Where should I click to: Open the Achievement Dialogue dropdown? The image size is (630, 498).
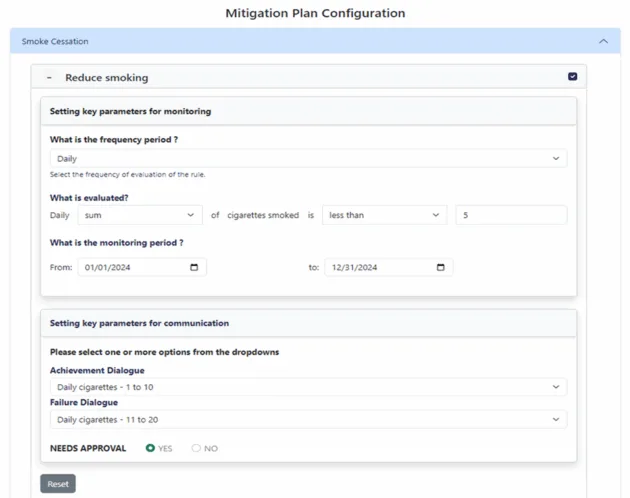(308, 387)
